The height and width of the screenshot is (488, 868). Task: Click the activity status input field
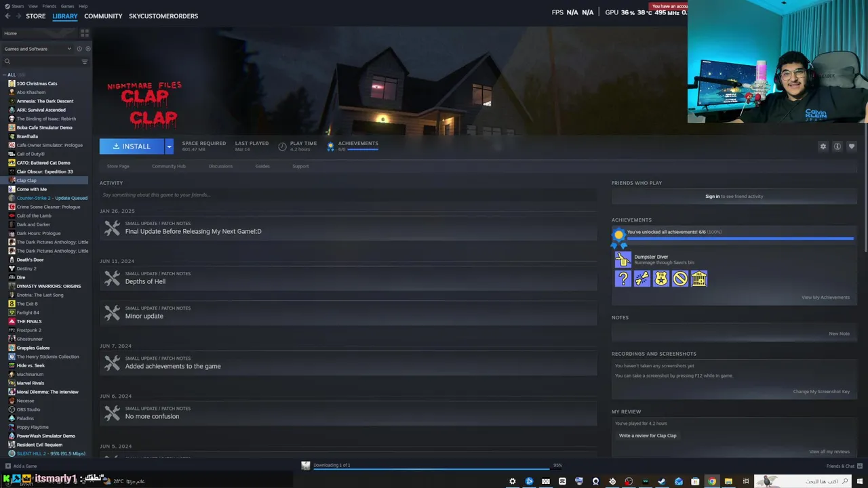pos(348,195)
